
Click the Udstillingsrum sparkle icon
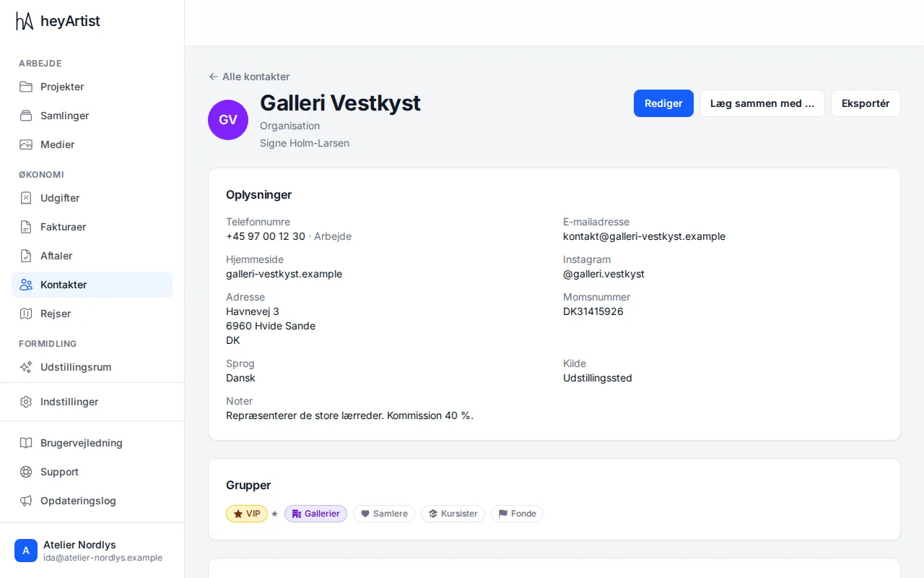(26, 367)
